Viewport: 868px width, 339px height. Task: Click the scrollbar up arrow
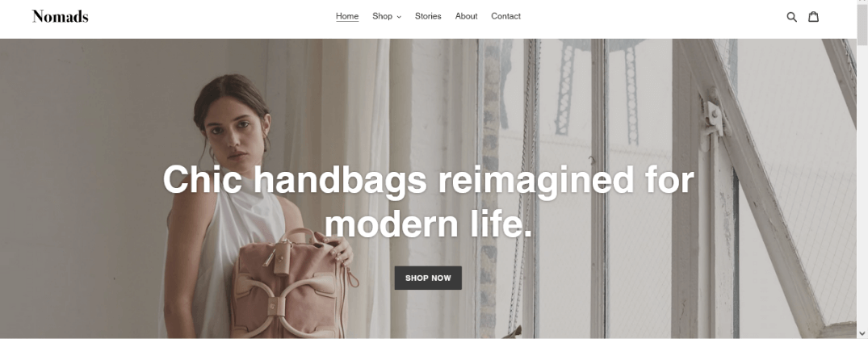[862, 3]
